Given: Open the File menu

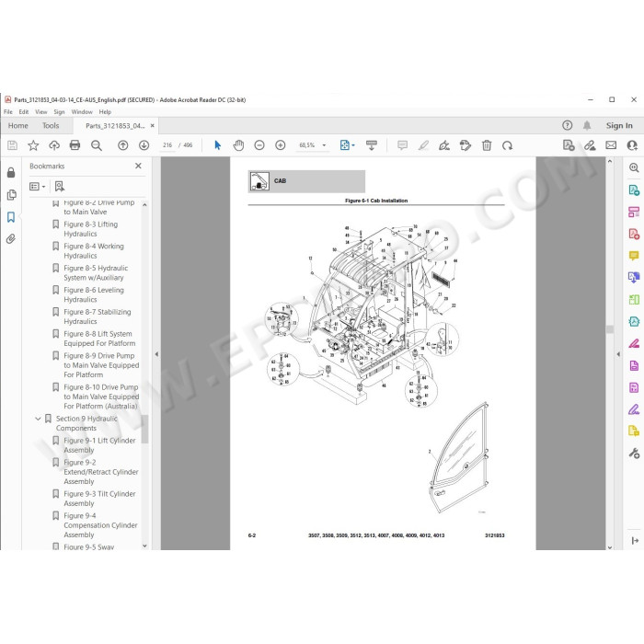Looking at the screenshot, I should (x=7, y=111).
